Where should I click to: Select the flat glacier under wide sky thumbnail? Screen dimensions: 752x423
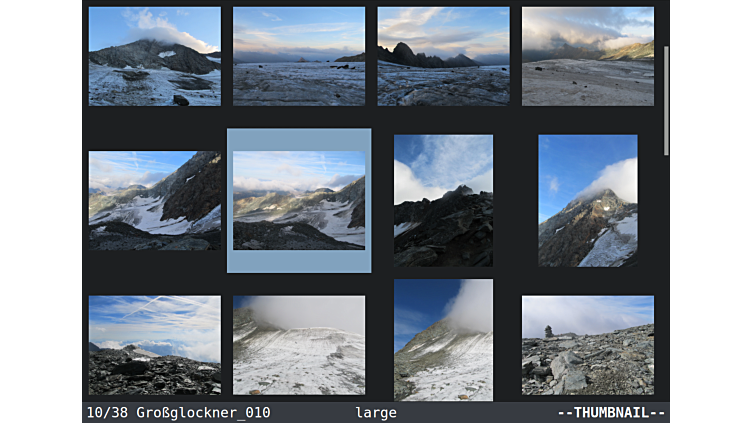[299, 56]
